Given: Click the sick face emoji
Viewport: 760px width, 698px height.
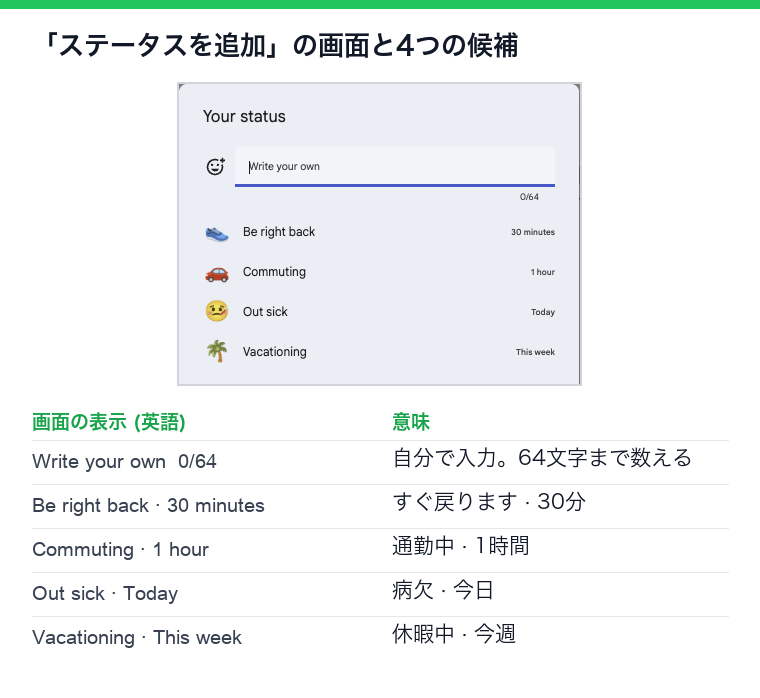Looking at the screenshot, I should (x=217, y=311).
